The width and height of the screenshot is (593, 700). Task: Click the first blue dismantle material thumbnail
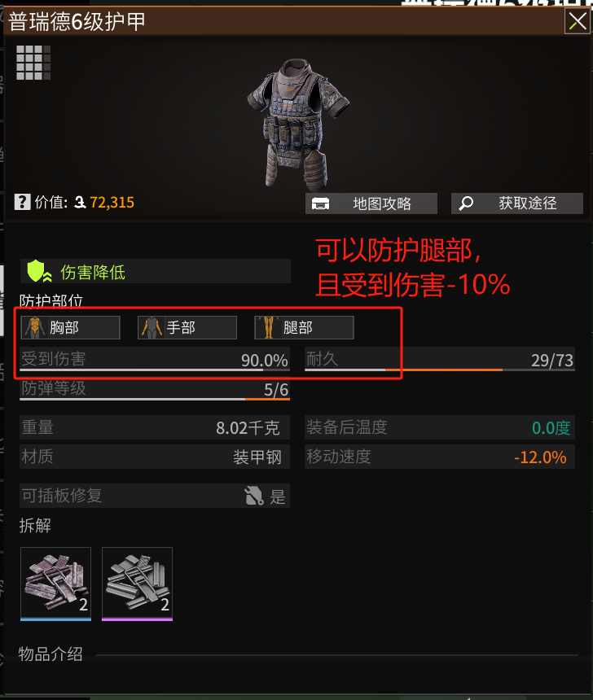click(56, 584)
